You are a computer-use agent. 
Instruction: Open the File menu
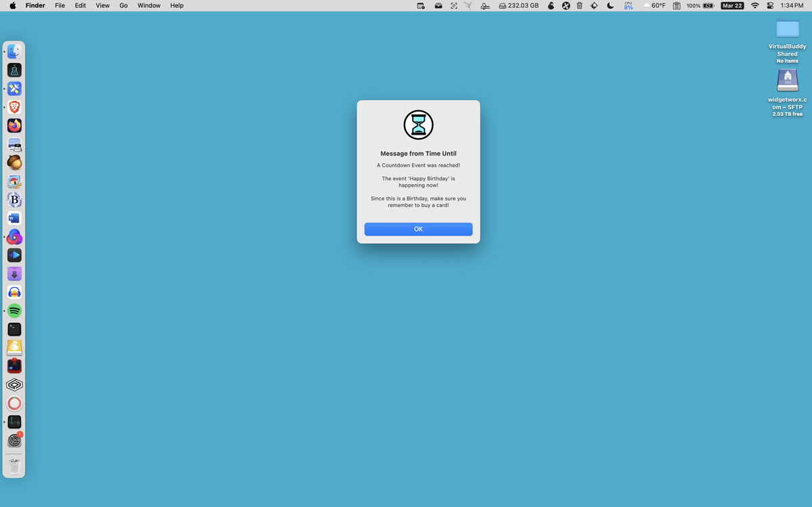[x=60, y=5]
